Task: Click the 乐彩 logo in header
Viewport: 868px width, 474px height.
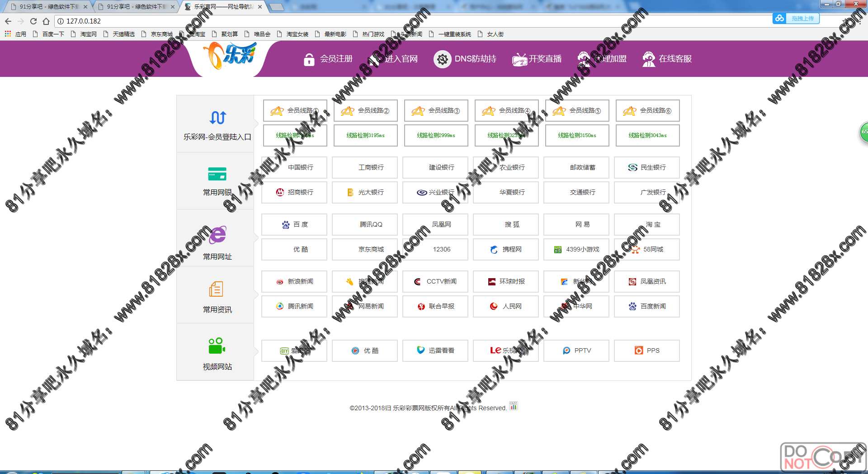Action: click(230, 57)
